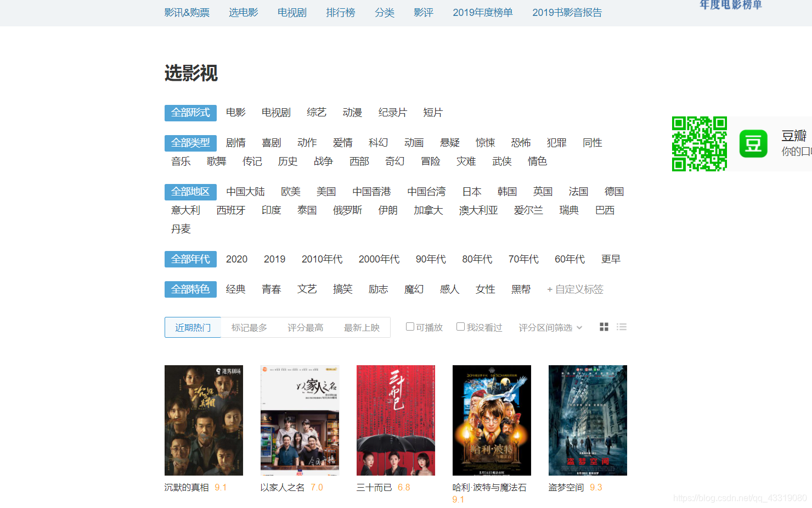Open the 沉默的真相 poster
This screenshot has width=812, height=508.
(x=204, y=420)
